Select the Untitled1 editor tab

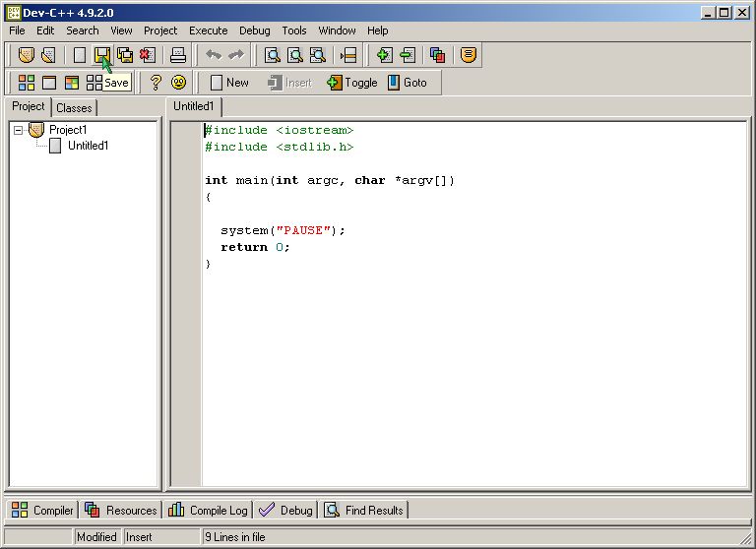pyautogui.click(x=193, y=106)
